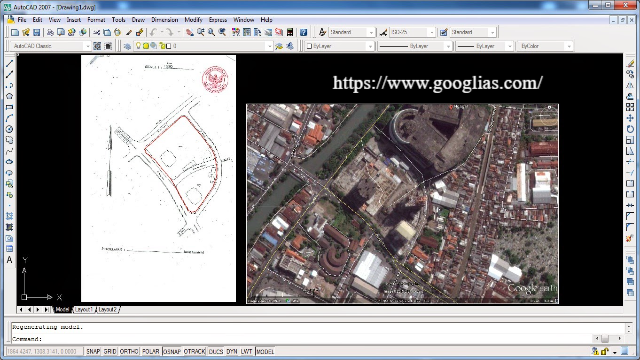Viewport: 640px width, 360px height.
Task: Click the Cut icon
Action: (96, 32)
